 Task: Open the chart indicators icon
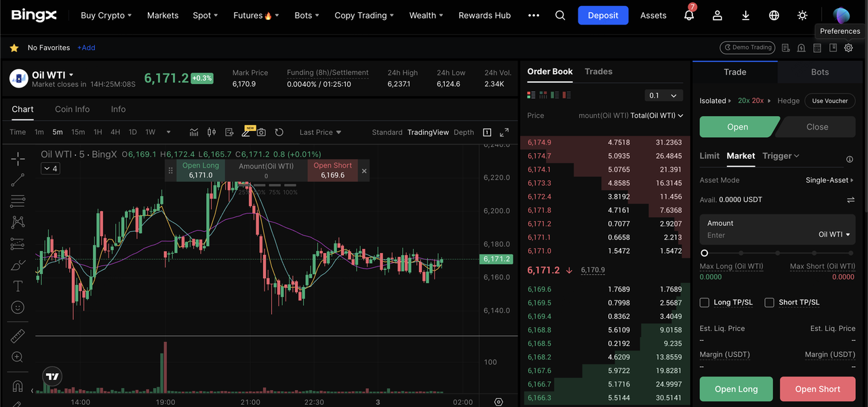[x=194, y=132]
